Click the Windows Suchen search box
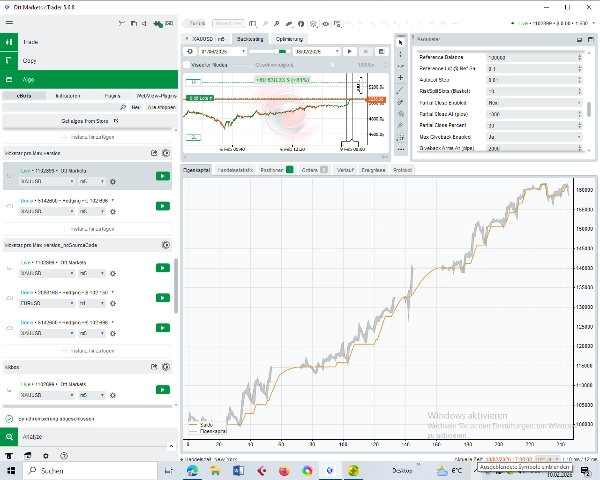This screenshot has width=600, height=480. tap(90, 471)
